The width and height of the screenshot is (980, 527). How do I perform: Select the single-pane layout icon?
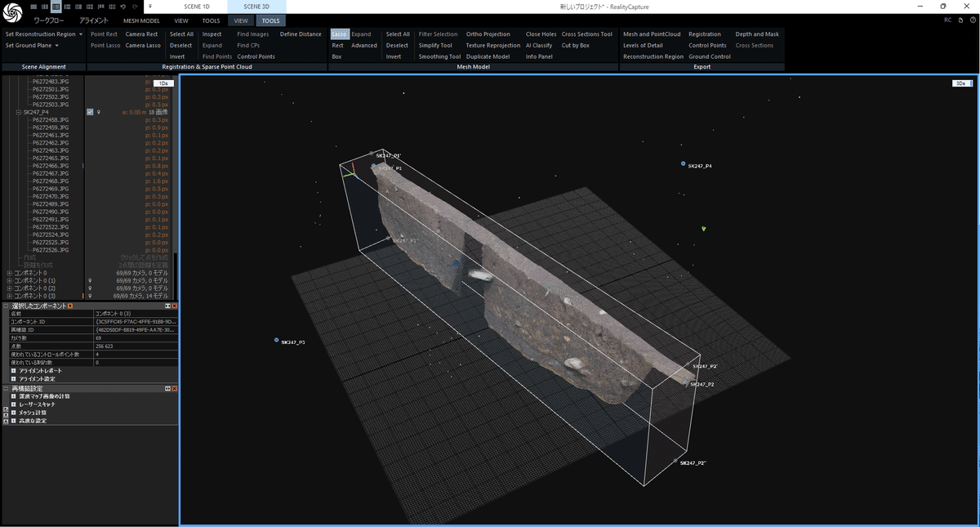(33, 6)
